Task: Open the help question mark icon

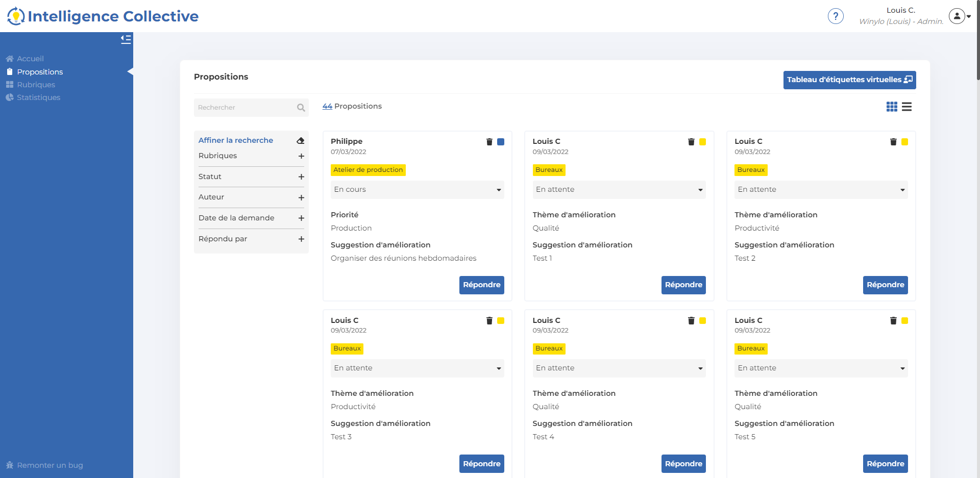Action: click(836, 16)
